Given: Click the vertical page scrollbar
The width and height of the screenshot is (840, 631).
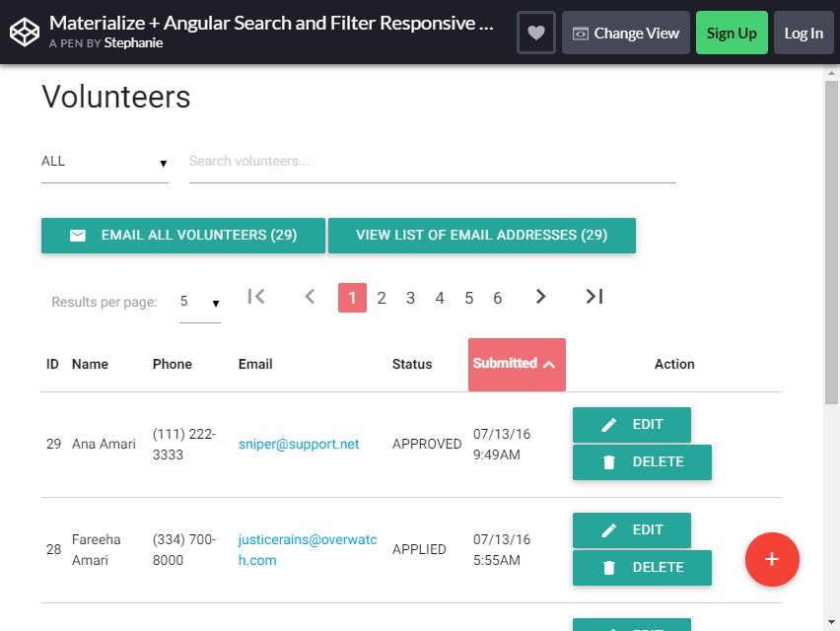Looking at the screenshot, I should tap(831, 241).
